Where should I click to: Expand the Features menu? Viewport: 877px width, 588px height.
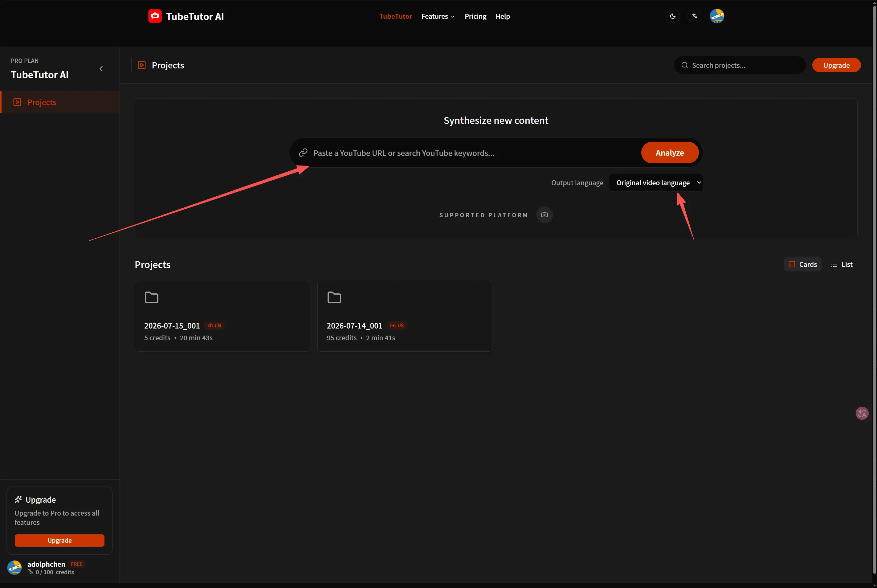point(438,17)
